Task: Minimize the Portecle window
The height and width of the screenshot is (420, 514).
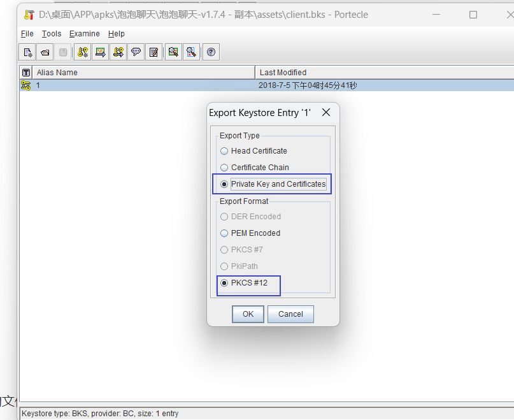Action: point(436,15)
